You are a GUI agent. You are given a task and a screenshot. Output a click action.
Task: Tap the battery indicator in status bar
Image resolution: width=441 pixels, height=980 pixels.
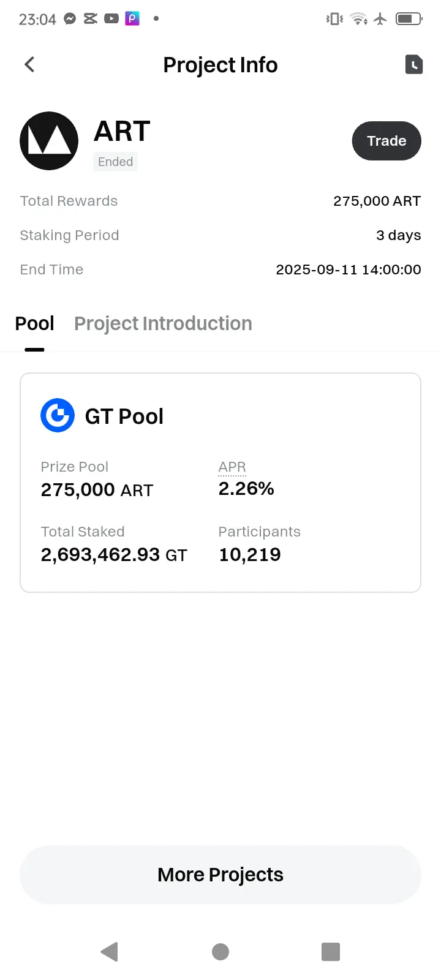409,19
